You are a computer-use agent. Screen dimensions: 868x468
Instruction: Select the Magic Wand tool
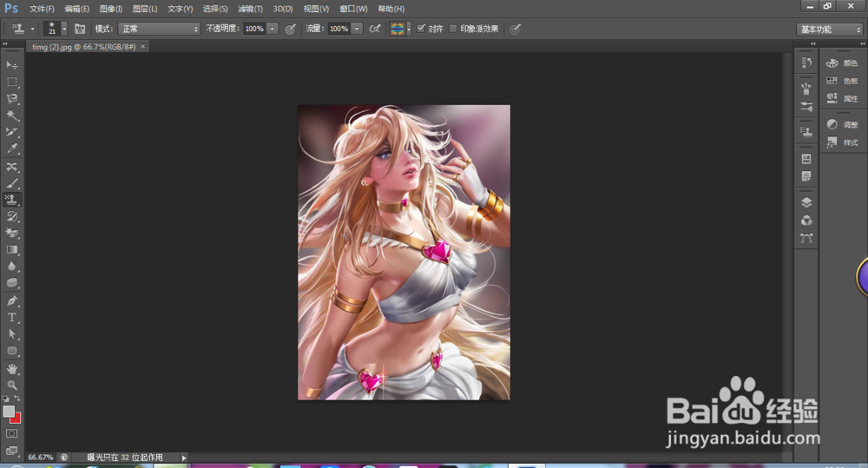(x=11, y=115)
